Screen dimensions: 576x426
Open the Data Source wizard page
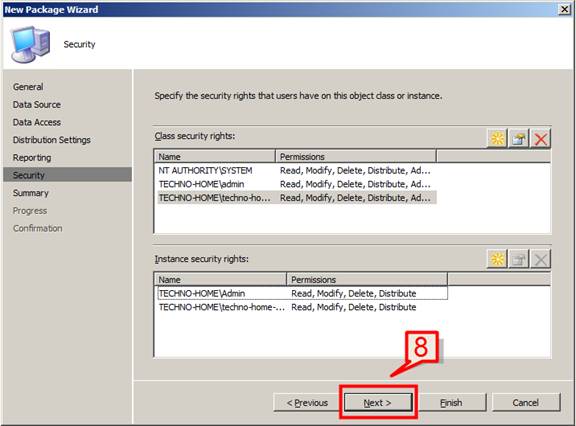click(37, 105)
